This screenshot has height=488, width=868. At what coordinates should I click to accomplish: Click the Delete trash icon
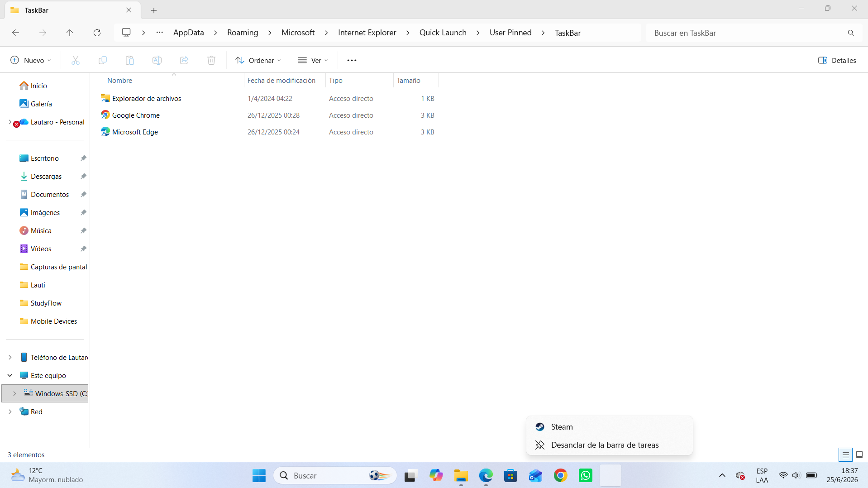click(x=211, y=60)
